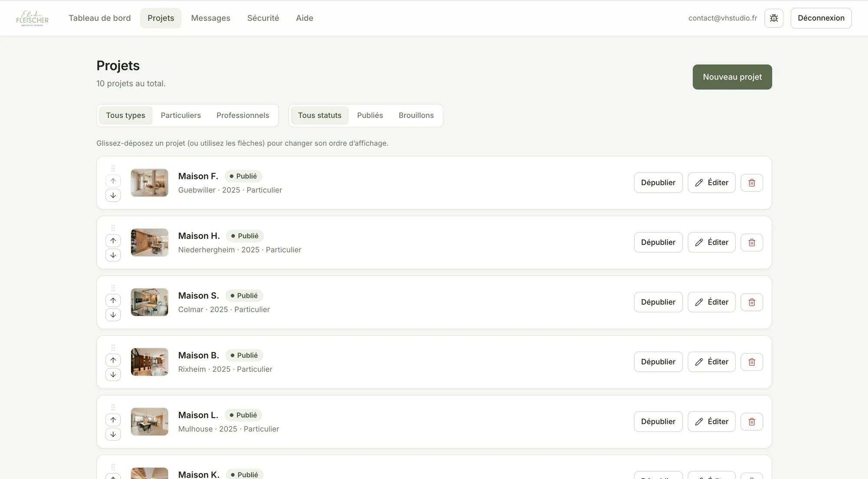Viewport: 868px width, 479px height.
Task: Filter projects by Professionnels
Action: tap(243, 116)
